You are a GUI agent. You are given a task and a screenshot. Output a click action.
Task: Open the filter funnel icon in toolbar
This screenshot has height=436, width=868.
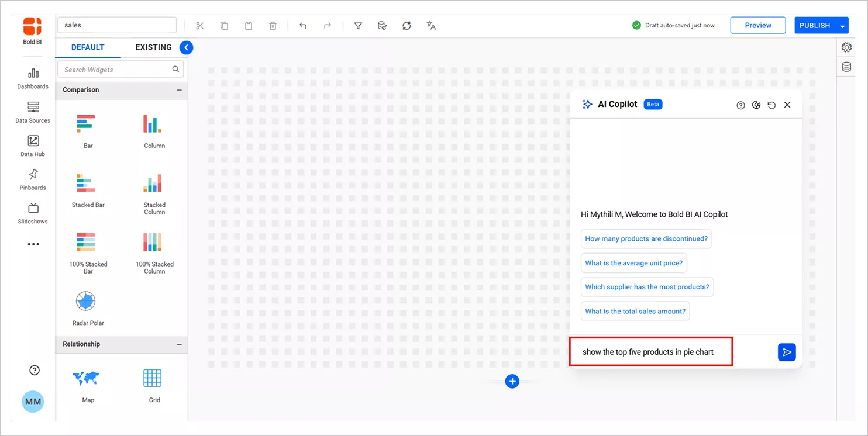click(x=358, y=26)
